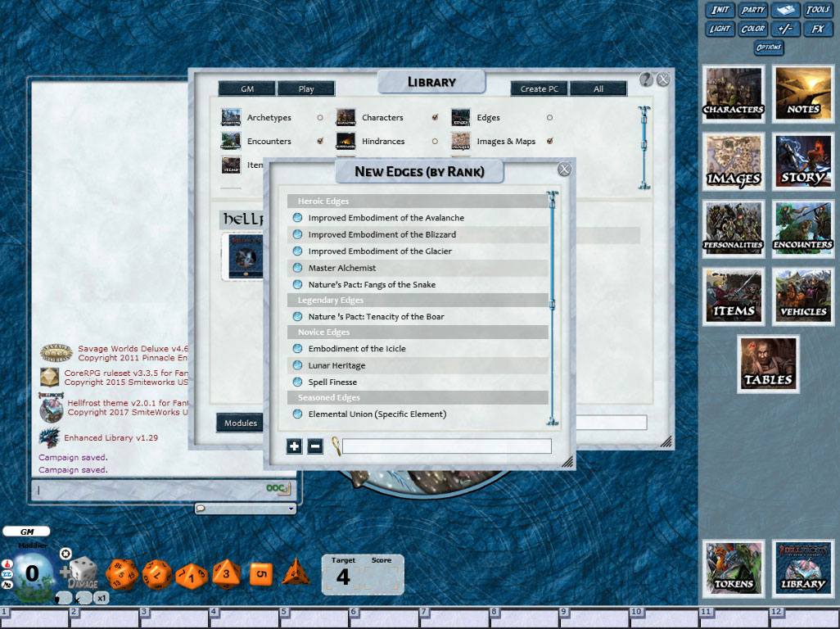Open the chat message type dropdown
Screen dimensions: 840x629
(x=291, y=509)
